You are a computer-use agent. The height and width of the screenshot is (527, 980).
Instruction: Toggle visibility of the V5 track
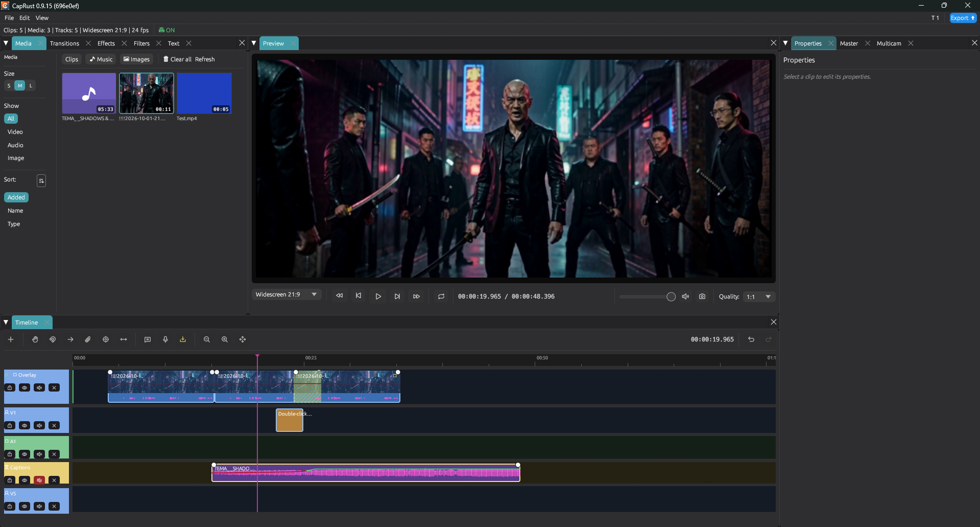25,507
